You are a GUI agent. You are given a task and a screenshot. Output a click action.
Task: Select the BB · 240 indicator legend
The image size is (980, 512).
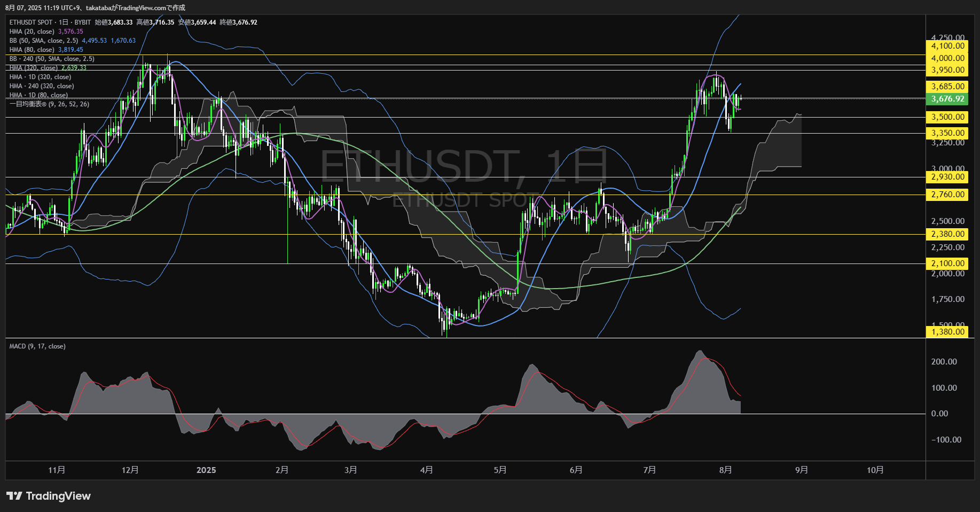click(x=52, y=59)
